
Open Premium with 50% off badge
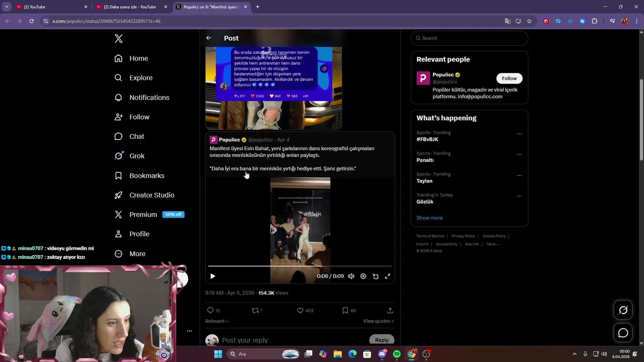click(x=149, y=215)
